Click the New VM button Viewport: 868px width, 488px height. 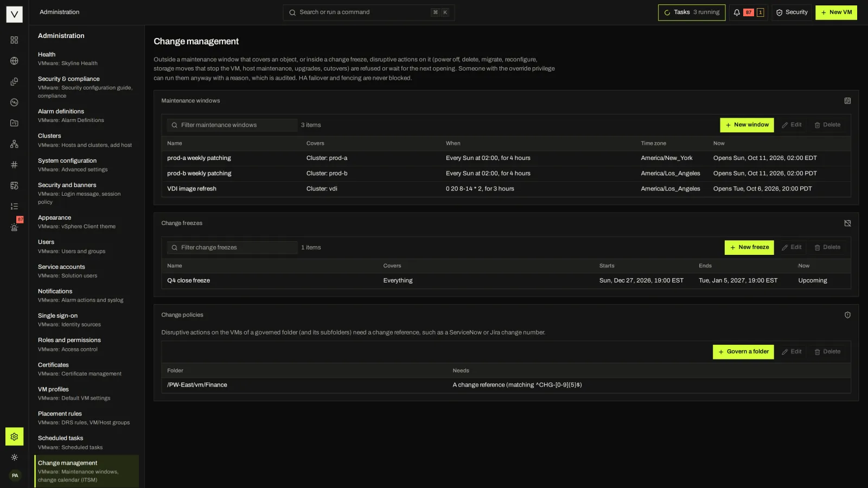[836, 12]
